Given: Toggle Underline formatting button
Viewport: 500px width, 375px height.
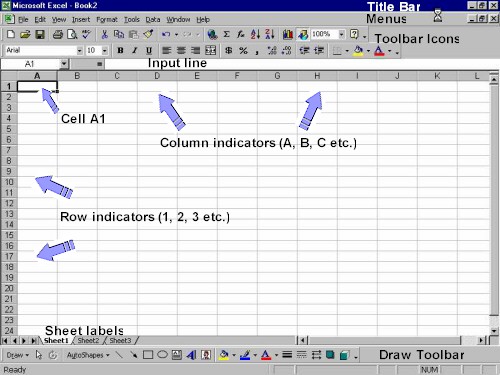Looking at the screenshot, I should pos(149,51).
